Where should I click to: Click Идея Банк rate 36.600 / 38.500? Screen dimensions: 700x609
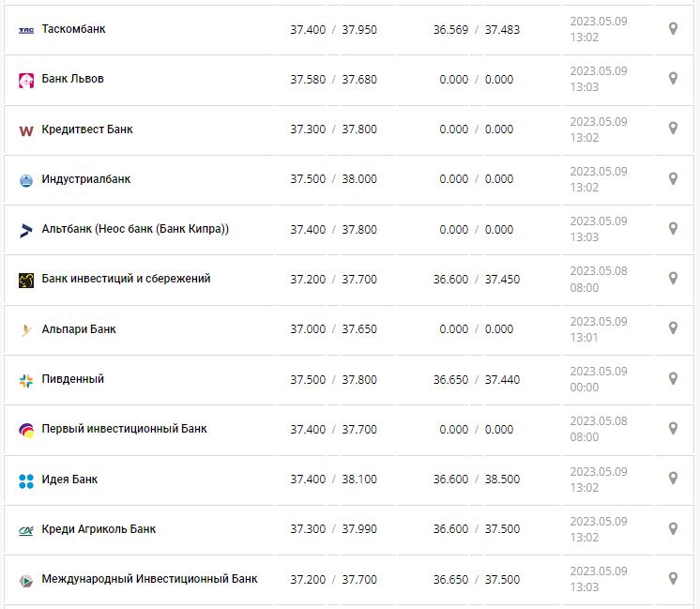point(476,480)
